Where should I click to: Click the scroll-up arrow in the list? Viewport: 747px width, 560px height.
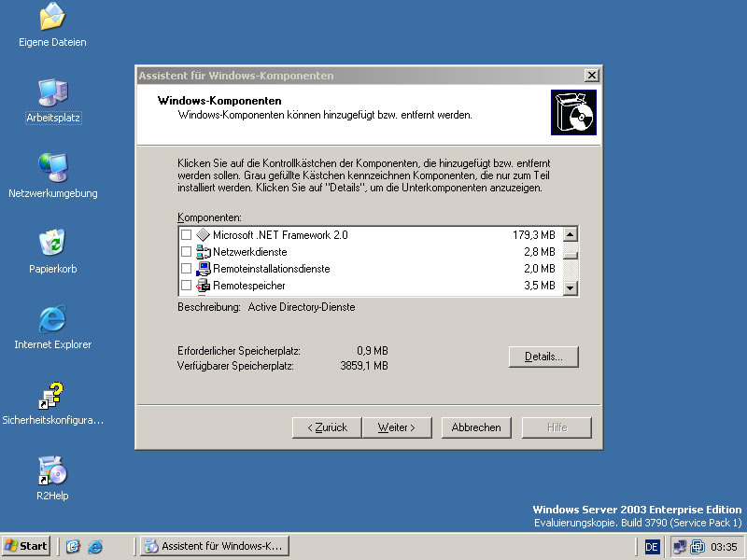coord(571,232)
